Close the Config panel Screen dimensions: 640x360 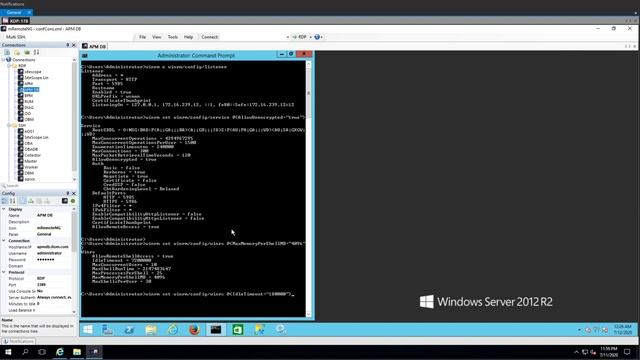74,193
